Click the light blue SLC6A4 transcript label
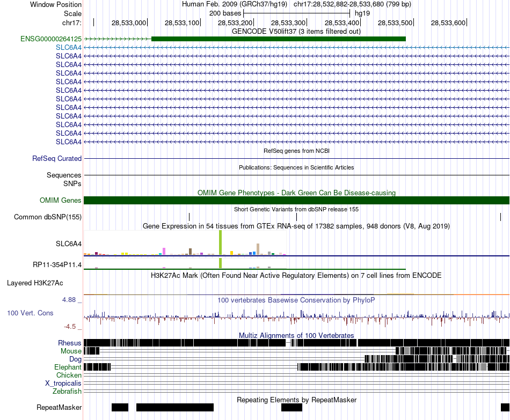510x420 pixels. pyautogui.click(x=69, y=47)
